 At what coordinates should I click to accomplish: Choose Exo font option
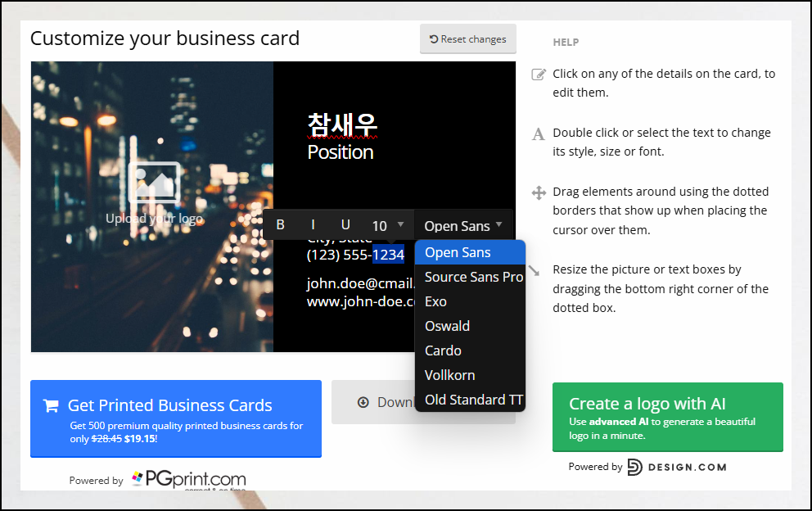pos(470,301)
